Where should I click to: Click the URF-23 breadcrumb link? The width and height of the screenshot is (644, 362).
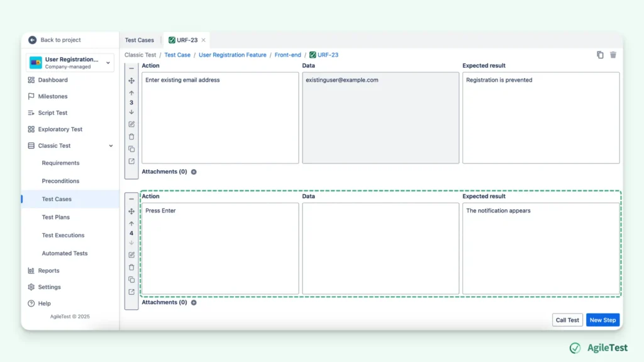tap(324, 55)
